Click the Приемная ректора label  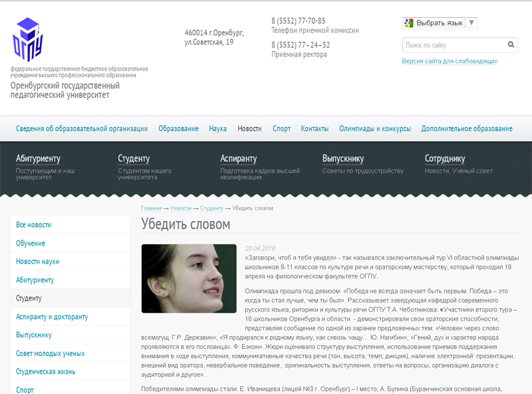299,55
